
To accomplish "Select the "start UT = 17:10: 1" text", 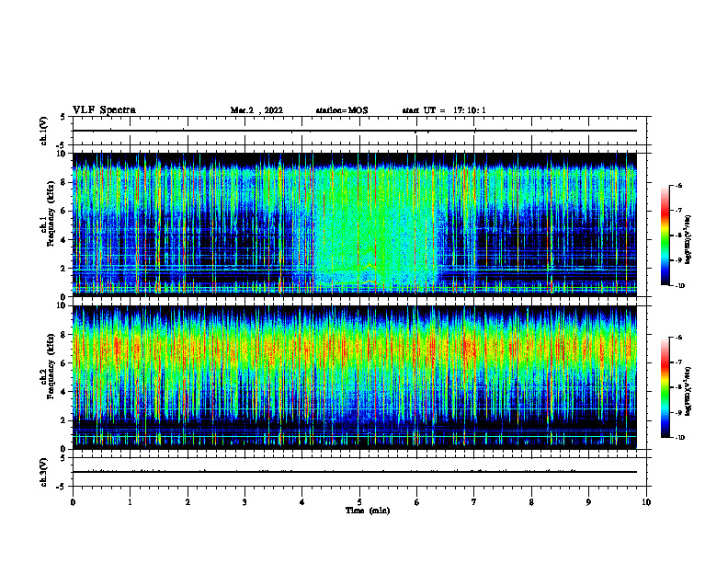I will 444,110.
